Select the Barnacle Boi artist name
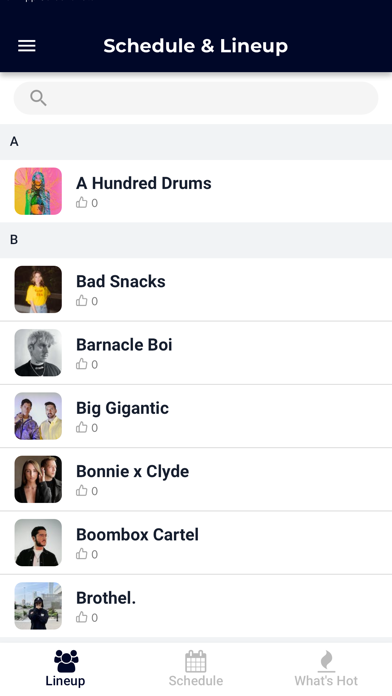392x696 pixels. click(x=124, y=345)
